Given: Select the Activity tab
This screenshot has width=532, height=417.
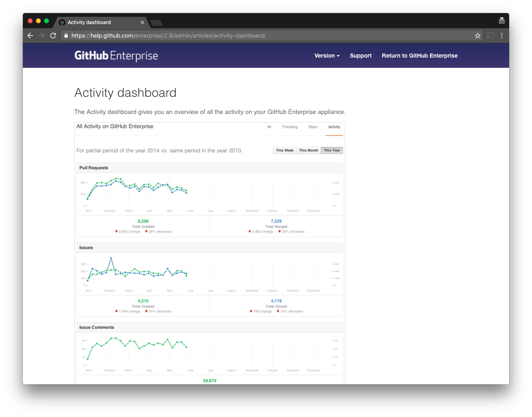Looking at the screenshot, I should point(334,127).
